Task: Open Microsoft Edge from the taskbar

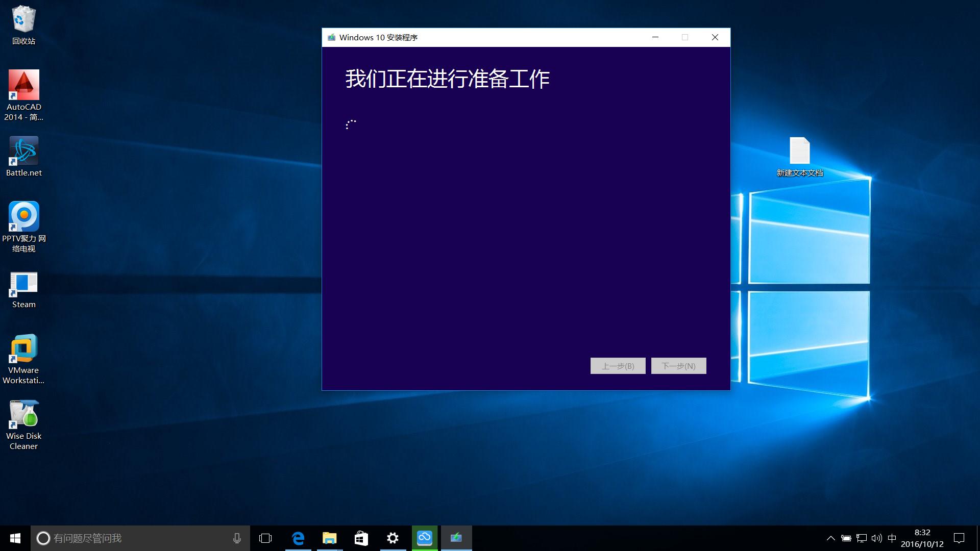Action: pos(298,538)
